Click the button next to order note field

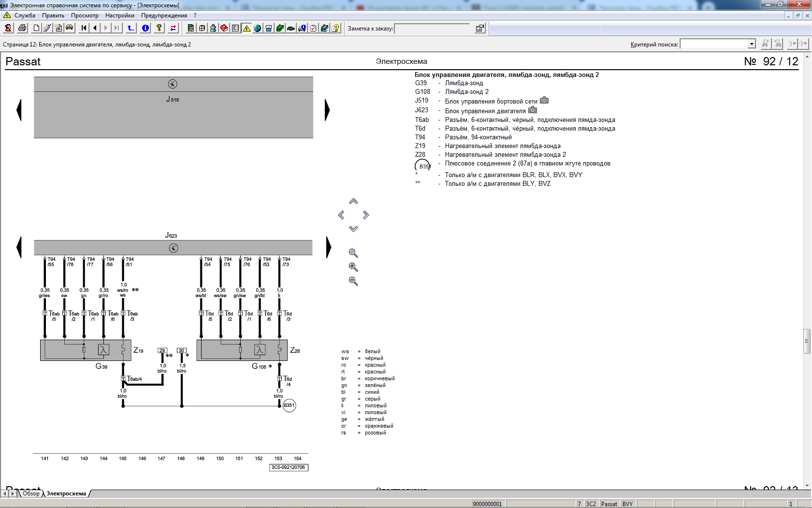click(x=479, y=29)
